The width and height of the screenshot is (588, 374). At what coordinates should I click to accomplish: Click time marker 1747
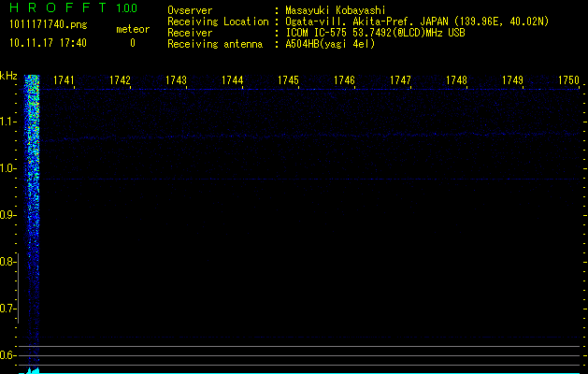coord(400,80)
